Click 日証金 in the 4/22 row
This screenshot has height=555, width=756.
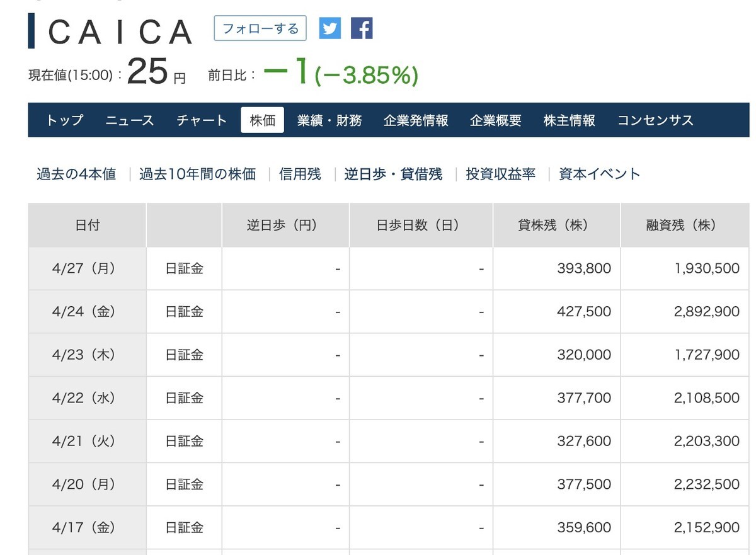point(185,398)
